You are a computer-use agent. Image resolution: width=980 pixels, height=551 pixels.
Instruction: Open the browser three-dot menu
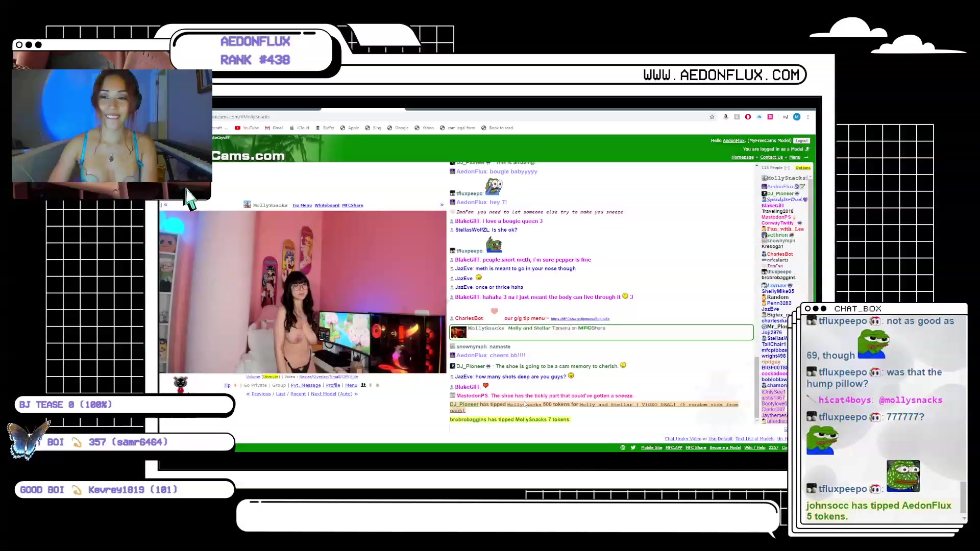808,117
